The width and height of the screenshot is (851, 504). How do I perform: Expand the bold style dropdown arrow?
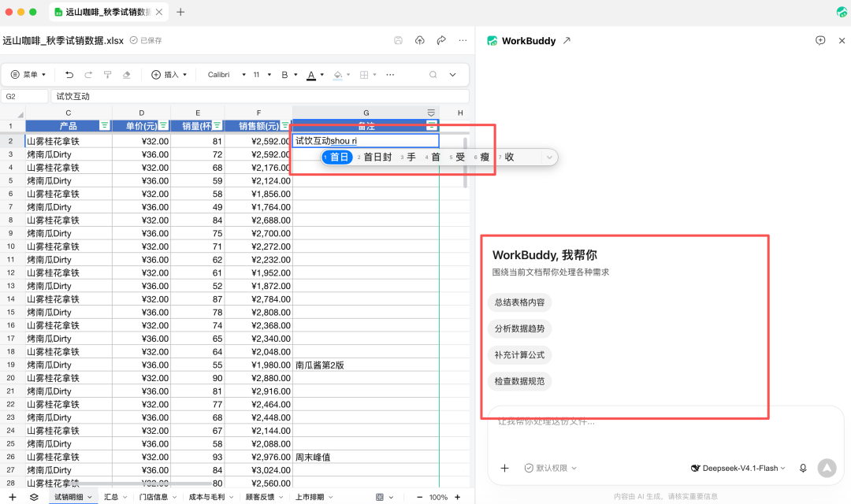pos(295,75)
